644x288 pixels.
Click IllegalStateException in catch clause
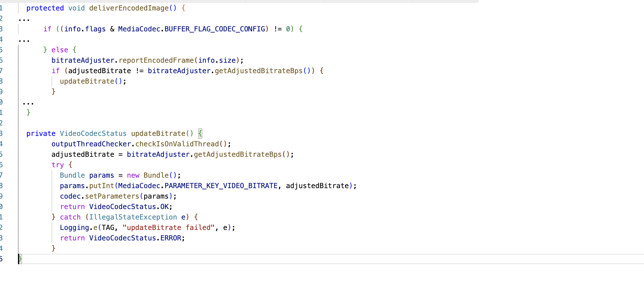click(x=133, y=217)
